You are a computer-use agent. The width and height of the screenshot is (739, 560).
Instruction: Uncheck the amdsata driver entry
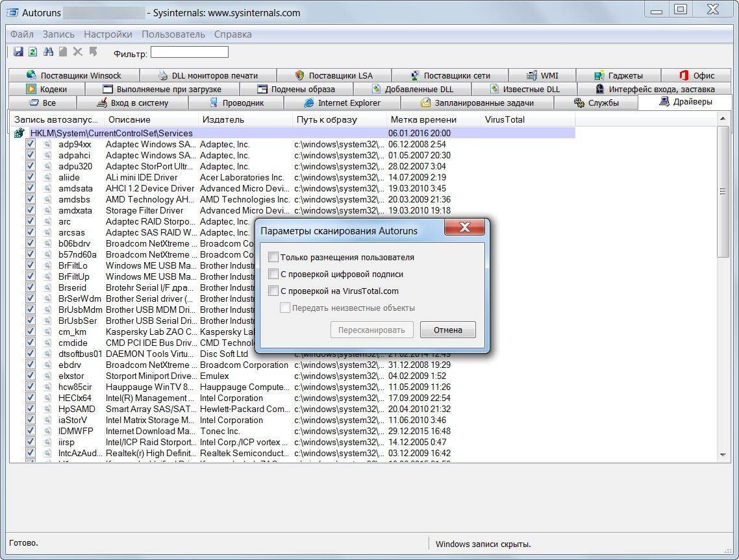pyautogui.click(x=31, y=188)
